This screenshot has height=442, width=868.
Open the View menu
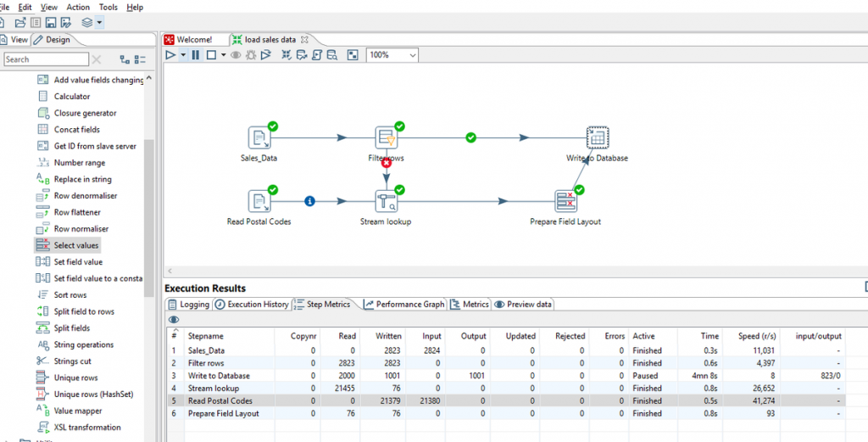(48, 7)
